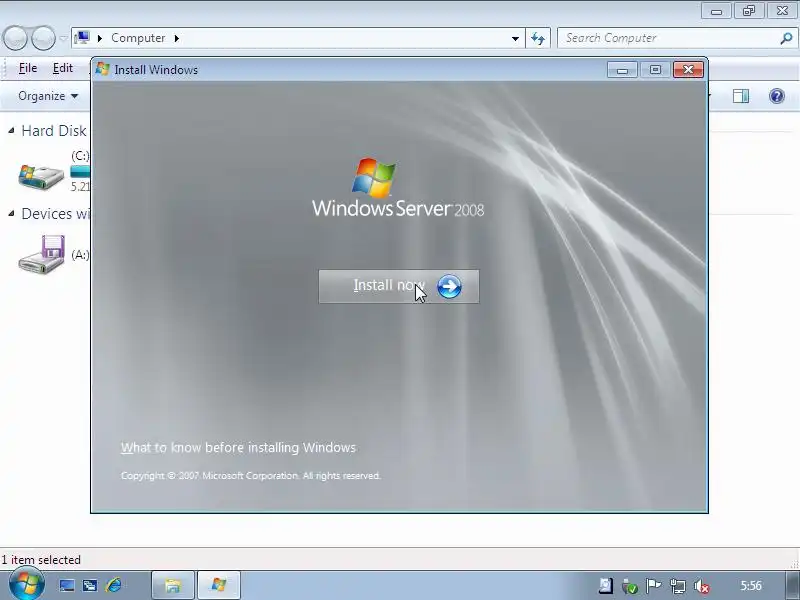Switch to Install Windows taskbar button
Viewport: 800px width, 600px height.
point(219,585)
